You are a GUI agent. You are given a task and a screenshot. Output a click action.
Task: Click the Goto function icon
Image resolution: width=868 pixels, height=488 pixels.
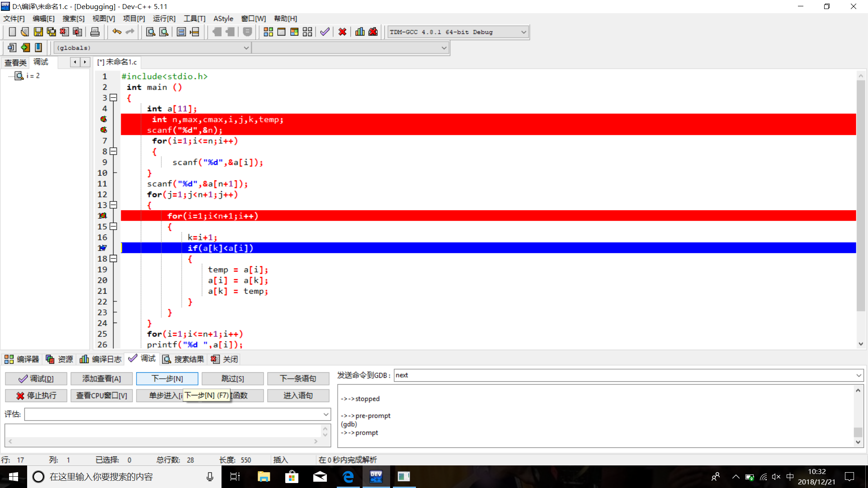coord(181,32)
